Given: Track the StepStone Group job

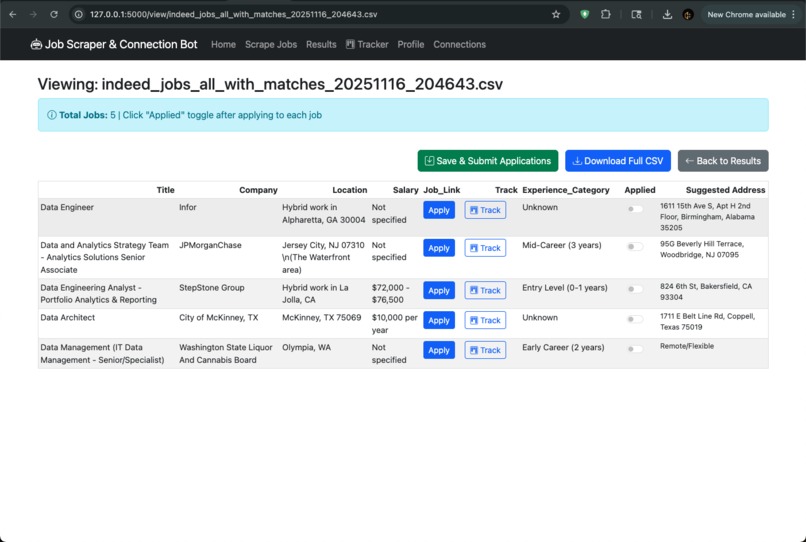Looking at the screenshot, I should tap(485, 290).
